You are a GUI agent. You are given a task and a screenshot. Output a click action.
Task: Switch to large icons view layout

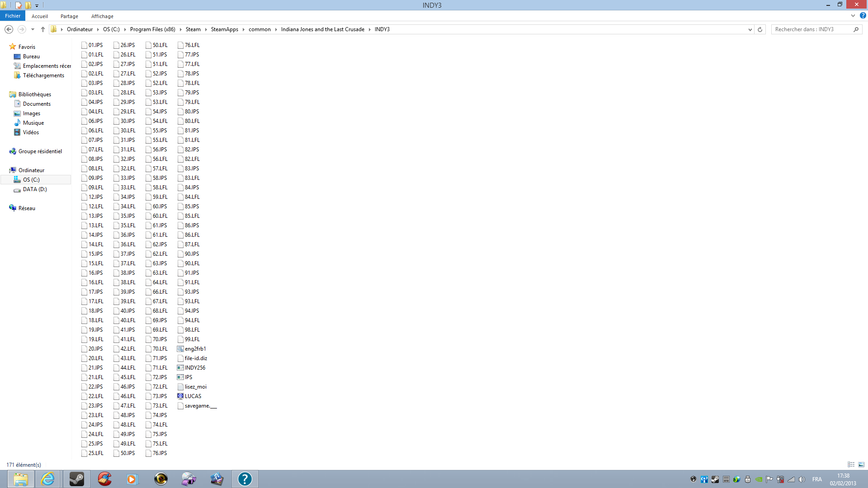pos(861,465)
